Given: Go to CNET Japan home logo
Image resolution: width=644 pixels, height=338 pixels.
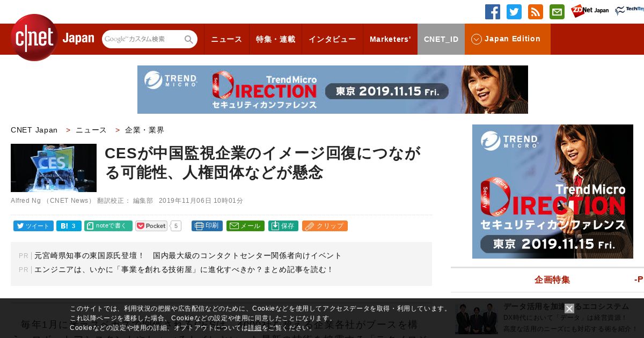Looking at the screenshot, I should (52, 38).
